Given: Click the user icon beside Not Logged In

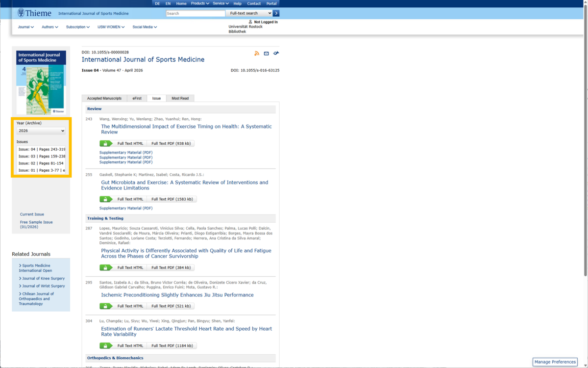Looking at the screenshot, I should click(250, 22).
